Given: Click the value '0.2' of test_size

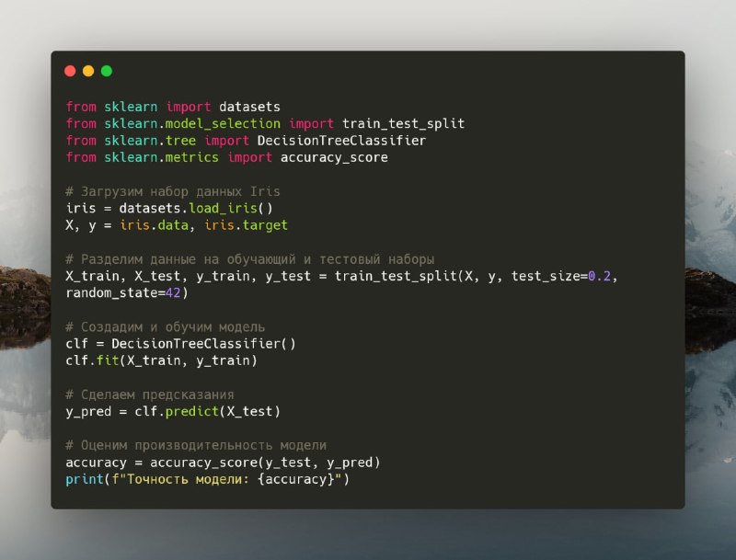Looking at the screenshot, I should (600, 276).
